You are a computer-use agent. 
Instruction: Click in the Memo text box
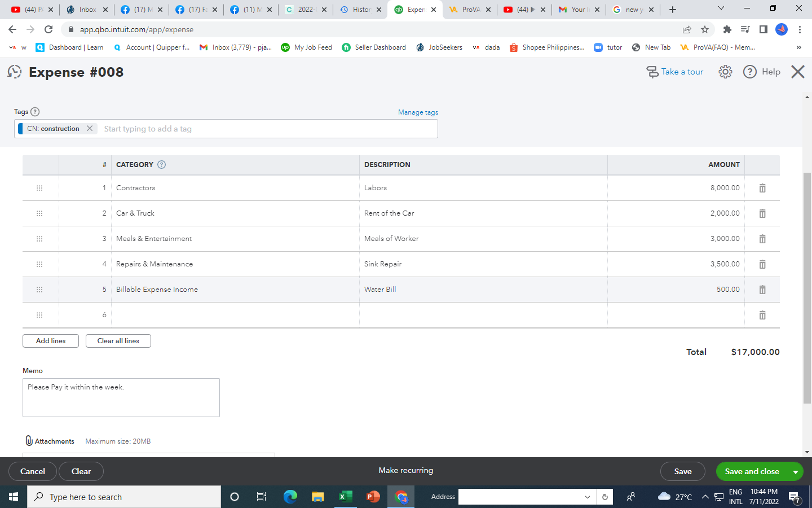tap(121, 397)
